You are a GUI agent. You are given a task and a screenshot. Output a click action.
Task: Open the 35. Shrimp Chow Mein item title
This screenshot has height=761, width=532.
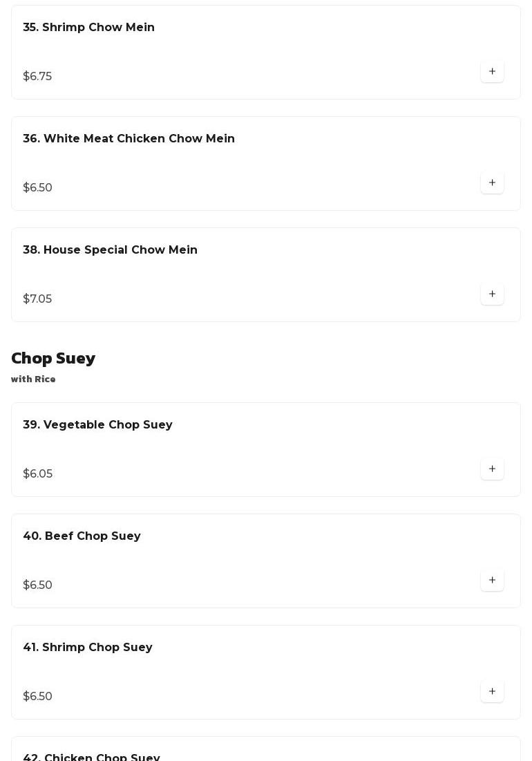tap(88, 28)
